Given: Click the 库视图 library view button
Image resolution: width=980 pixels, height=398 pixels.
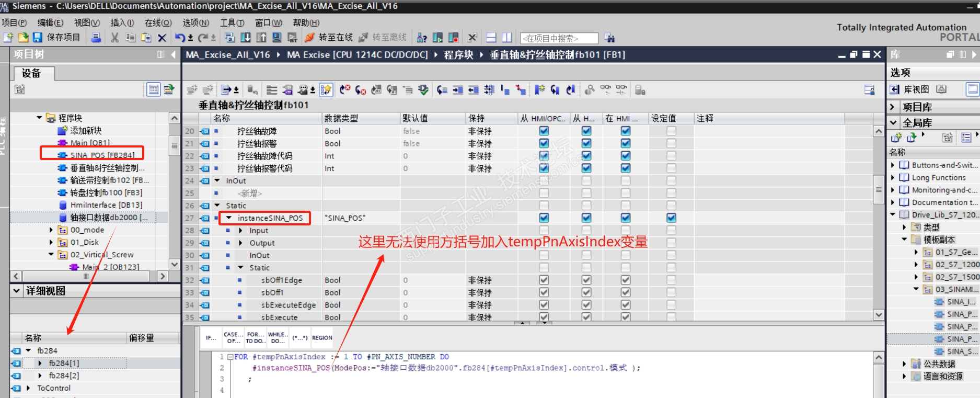Looking at the screenshot, I should coord(910,89).
